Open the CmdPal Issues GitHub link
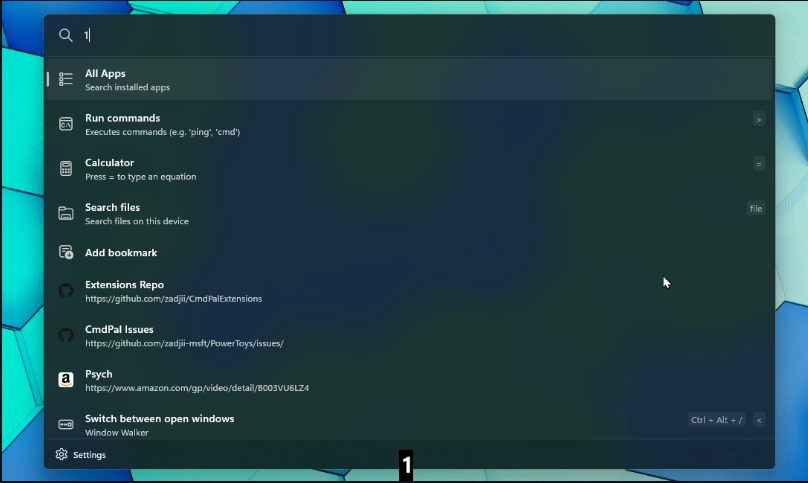The width and height of the screenshot is (808, 483). click(x=410, y=336)
